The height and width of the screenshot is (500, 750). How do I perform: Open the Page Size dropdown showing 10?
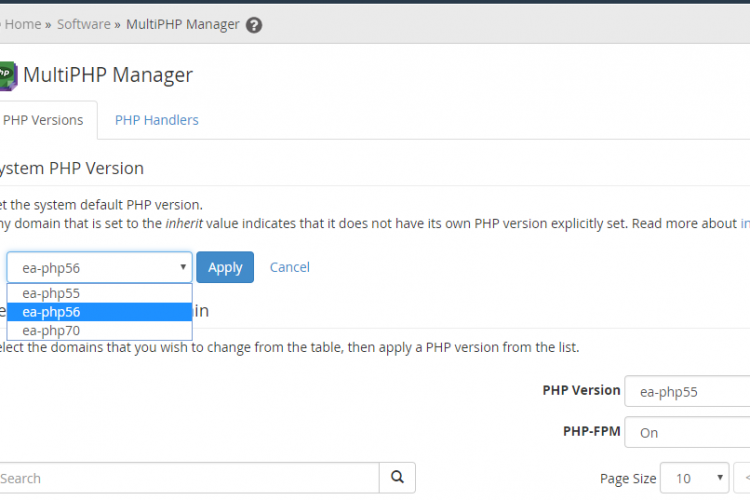point(695,478)
